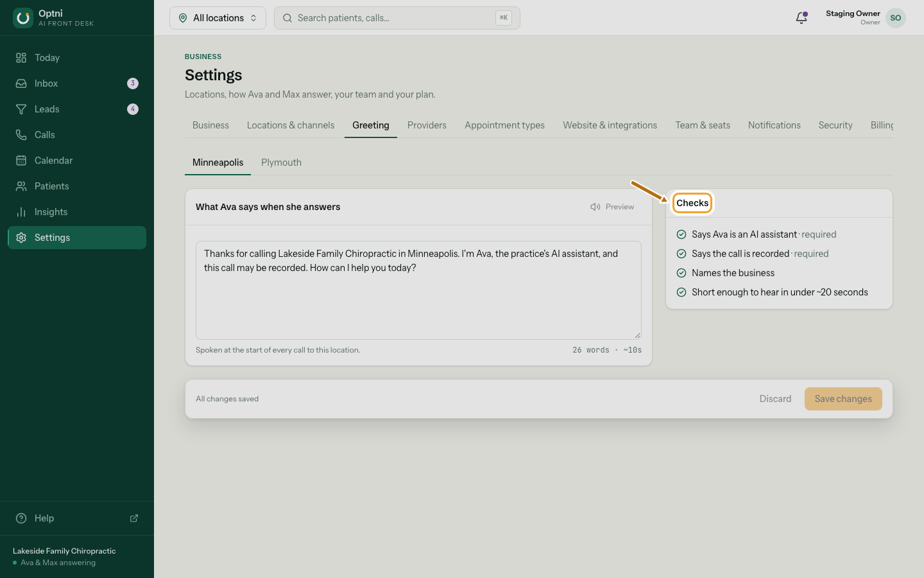Click the speaker icon beside Preview
The width and height of the screenshot is (924, 578).
click(595, 207)
